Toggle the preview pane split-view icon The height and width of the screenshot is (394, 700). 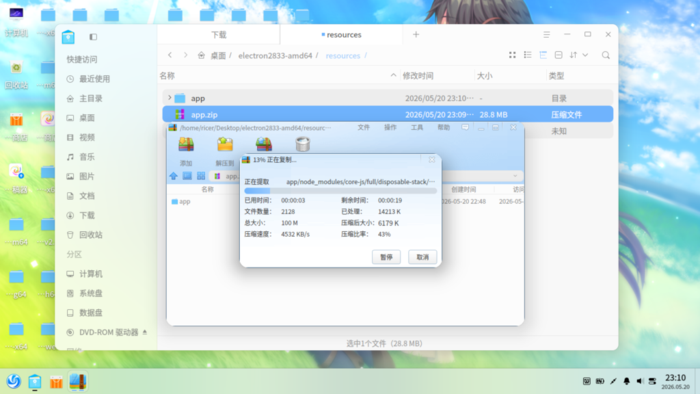(x=558, y=55)
